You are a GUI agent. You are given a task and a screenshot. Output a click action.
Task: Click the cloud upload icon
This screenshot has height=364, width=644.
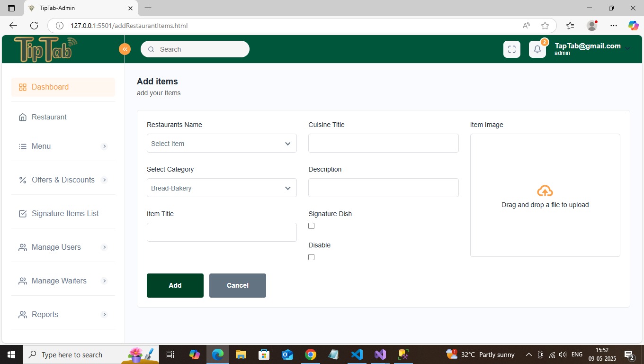[545, 191]
